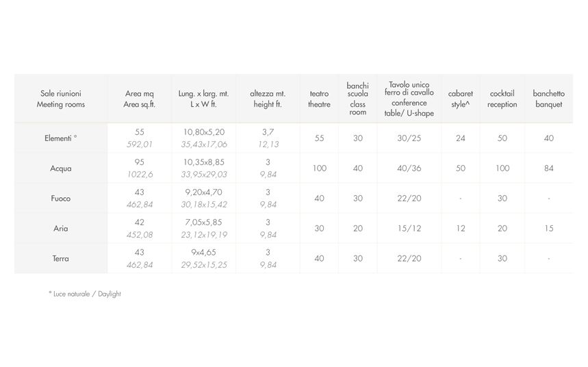Click the Elementi room name cell
Screen dimensions: 588x367
[x=61, y=138]
